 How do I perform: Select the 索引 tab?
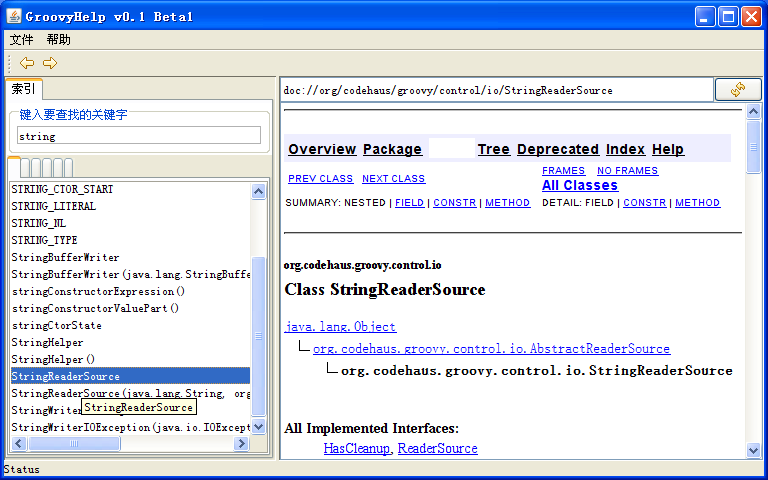(x=24, y=89)
